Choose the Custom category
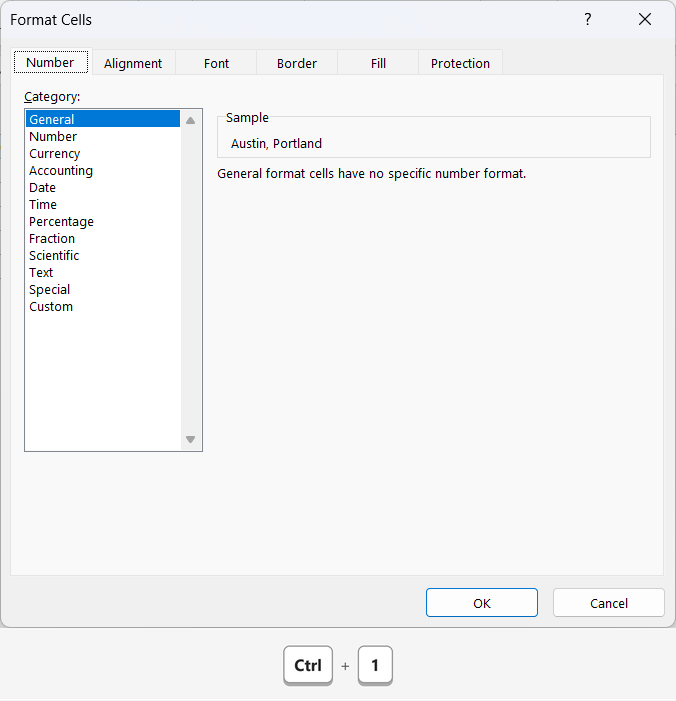The height and width of the screenshot is (701, 676). click(103, 306)
